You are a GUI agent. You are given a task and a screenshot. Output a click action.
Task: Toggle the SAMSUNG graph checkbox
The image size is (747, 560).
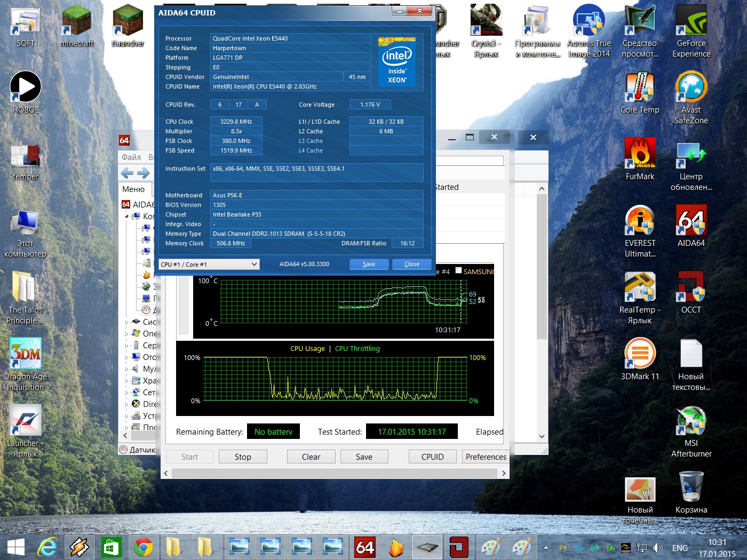458,270
